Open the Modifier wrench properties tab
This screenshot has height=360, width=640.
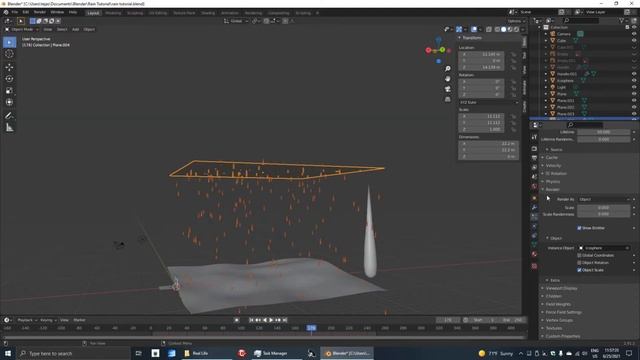pos(534,207)
